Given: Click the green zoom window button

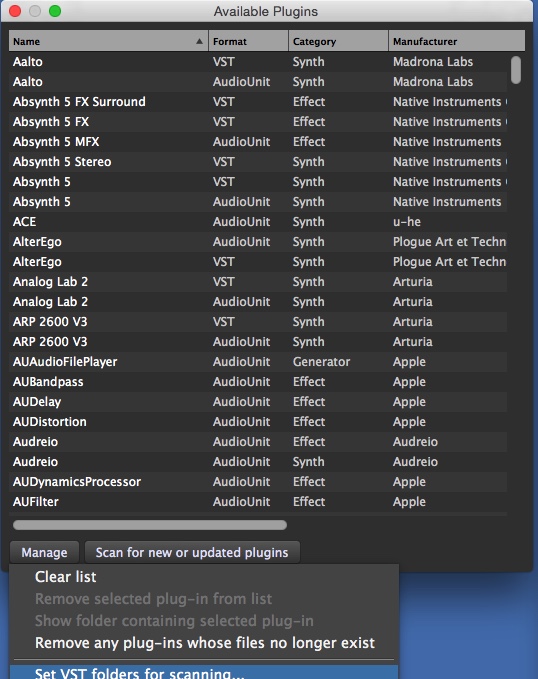Looking at the screenshot, I should pos(55,11).
